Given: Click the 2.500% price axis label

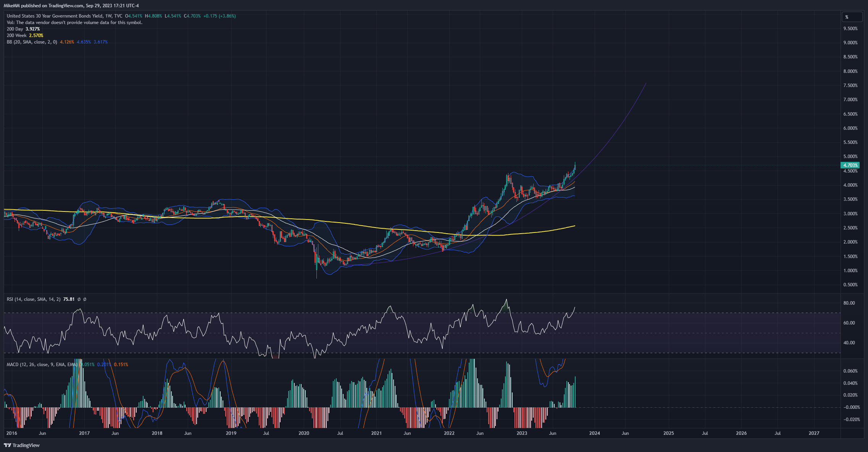Looking at the screenshot, I should point(850,228).
